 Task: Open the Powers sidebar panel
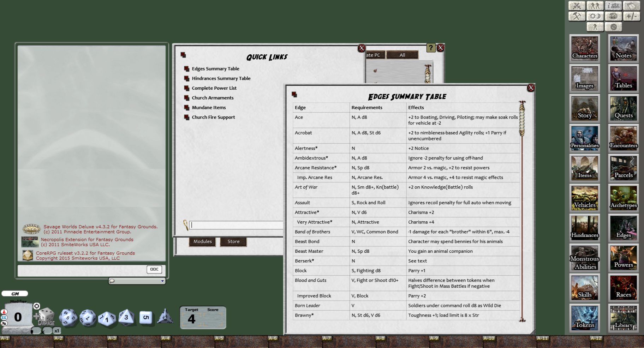(x=623, y=258)
